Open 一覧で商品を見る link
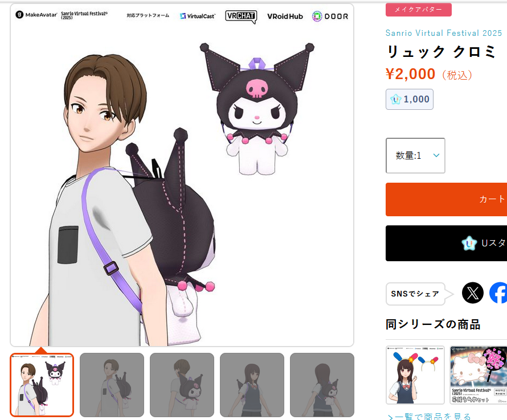The height and width of the screenshot is (420, 507). (430, 416)
